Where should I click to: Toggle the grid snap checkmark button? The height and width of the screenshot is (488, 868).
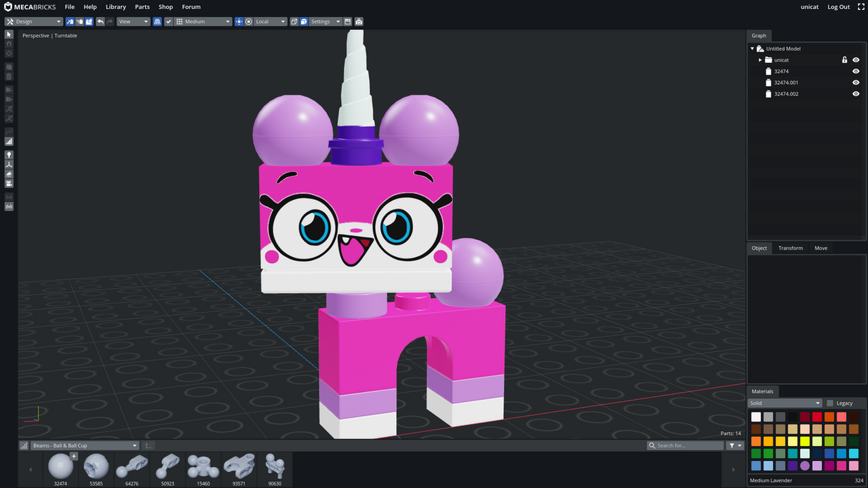[169, 22]
